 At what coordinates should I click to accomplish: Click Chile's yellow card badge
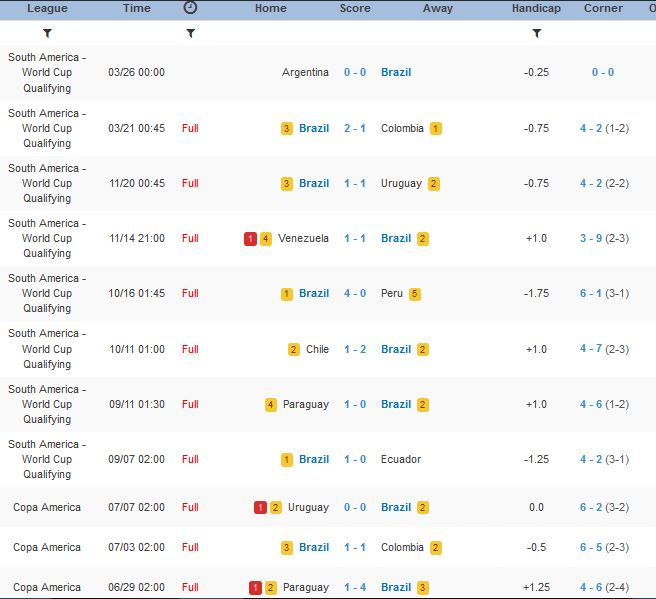293,350
